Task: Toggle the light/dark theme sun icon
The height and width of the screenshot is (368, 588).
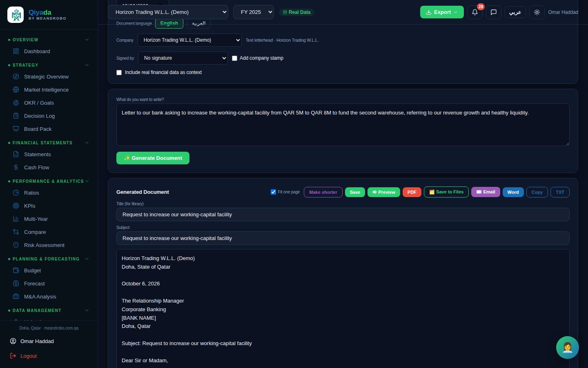Action: pos(537,12)
